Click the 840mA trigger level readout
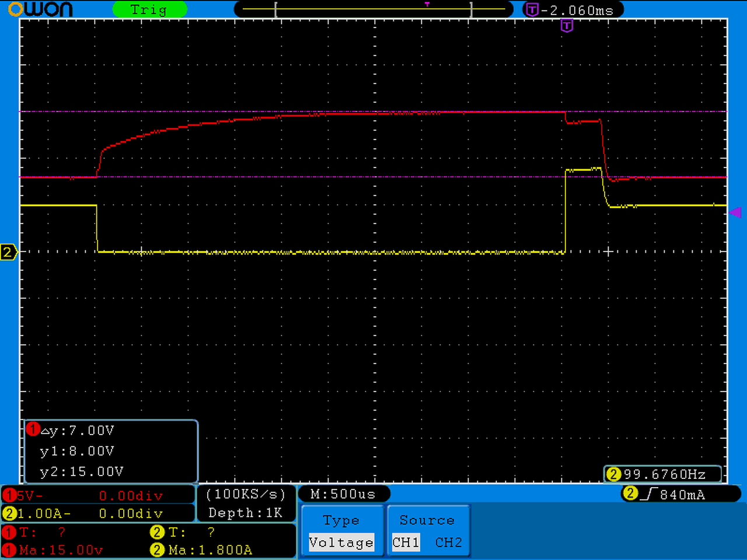 coord(682,495)
